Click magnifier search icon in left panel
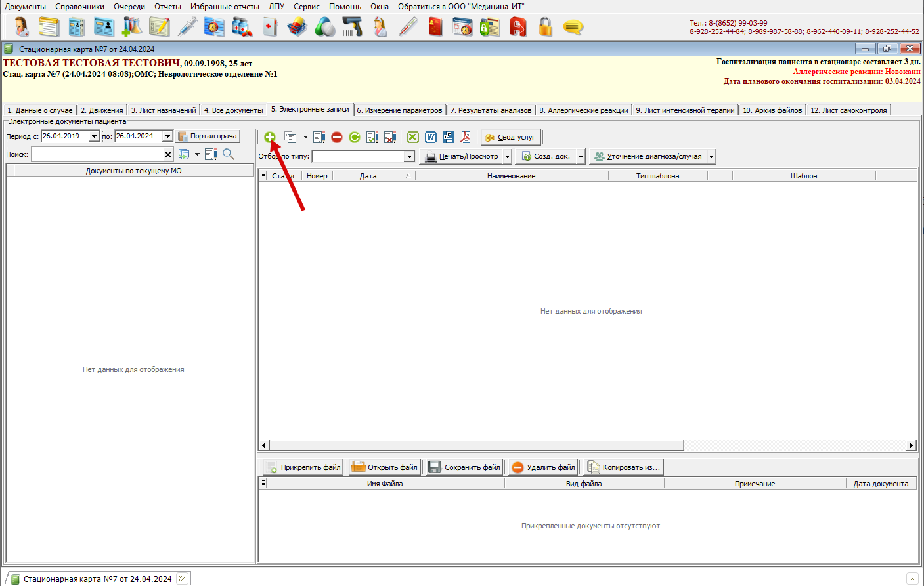The width and height of the screenshot is (924, 586). (229, 154)
